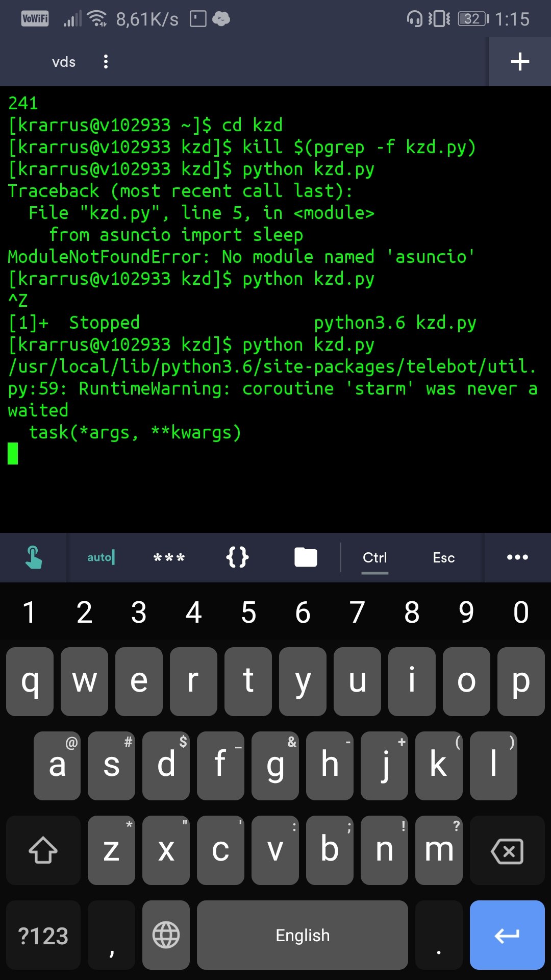The image size is (551, 980).
Task: Tap the blue enter return key
Action: coord(507,935)
